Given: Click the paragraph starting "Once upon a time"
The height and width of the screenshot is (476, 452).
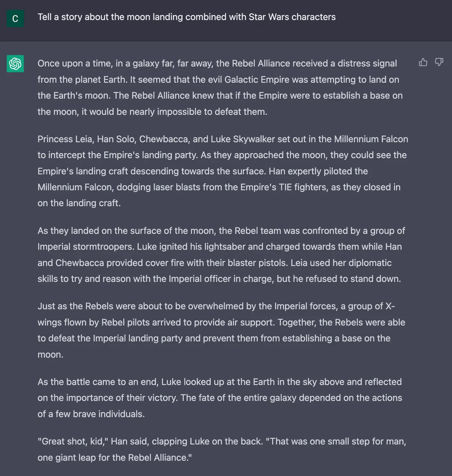Looking at the screenshot, I should (x=220, y=87).
